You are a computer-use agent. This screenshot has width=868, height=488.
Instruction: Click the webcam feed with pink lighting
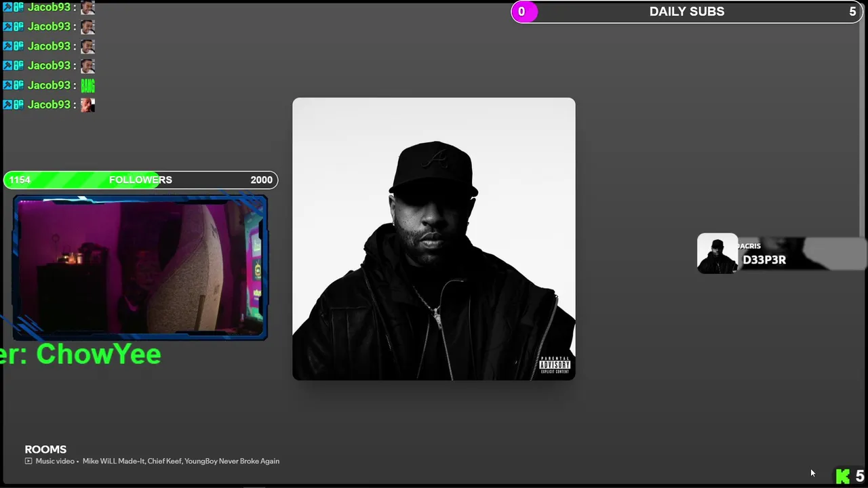pyautogui.click(x=140, y=268)
